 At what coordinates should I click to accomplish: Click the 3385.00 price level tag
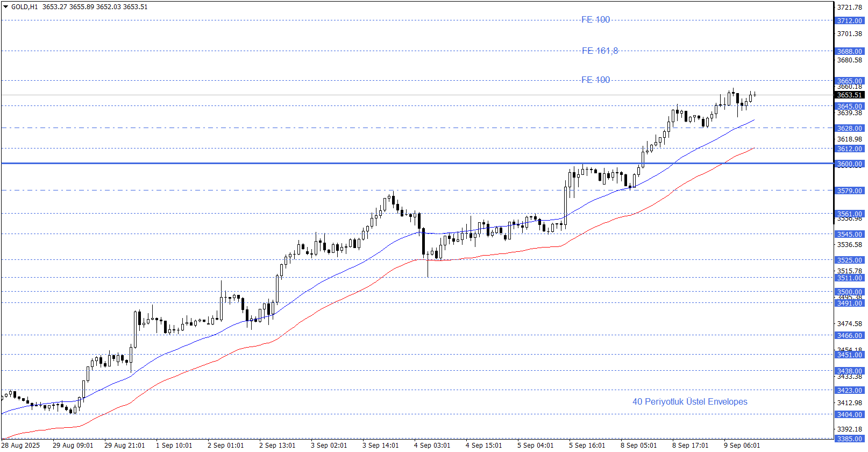tap(850, 439)
